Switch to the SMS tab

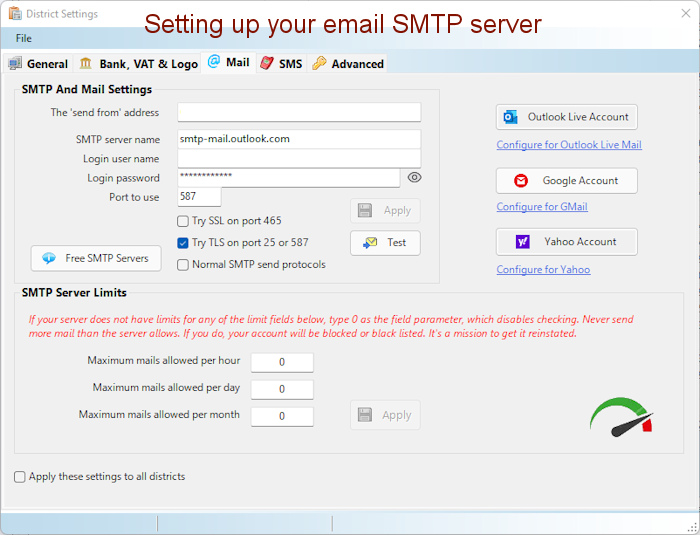(x=281, y=64)
